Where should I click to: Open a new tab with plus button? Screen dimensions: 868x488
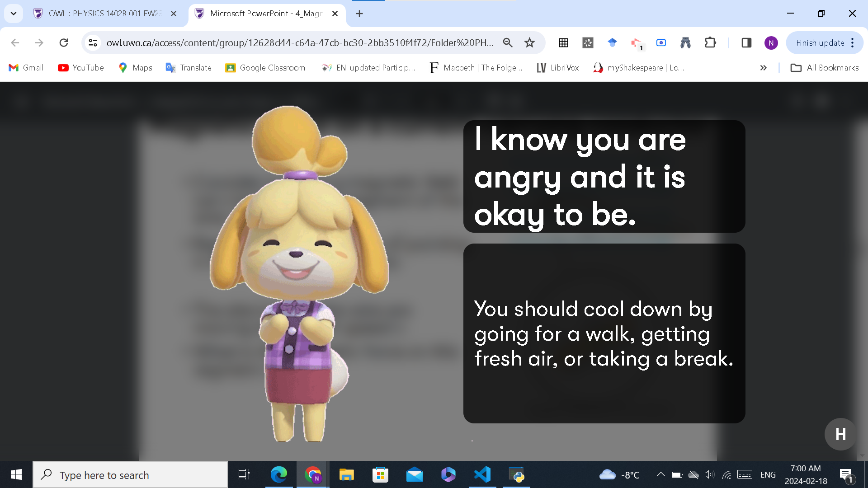click(x=359, y=14)
